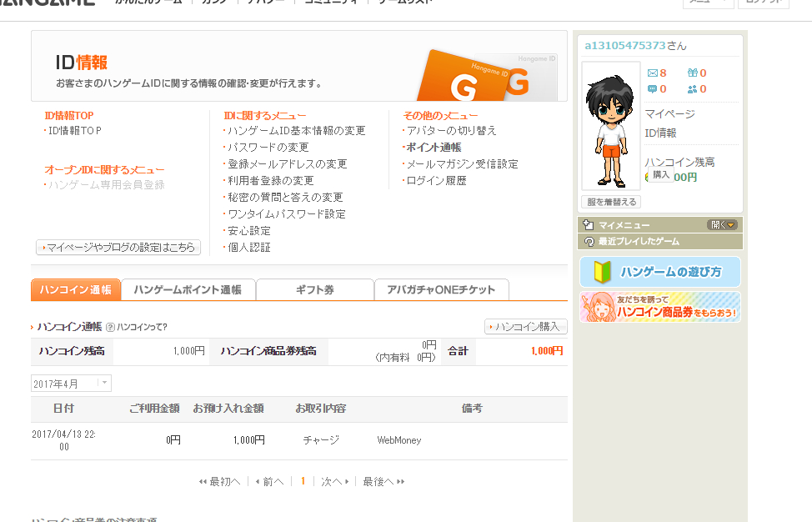This screenshot has height=522, width=812.
Task: Click the マイメニュー icon in sidebar
Action: coord(588,225)
